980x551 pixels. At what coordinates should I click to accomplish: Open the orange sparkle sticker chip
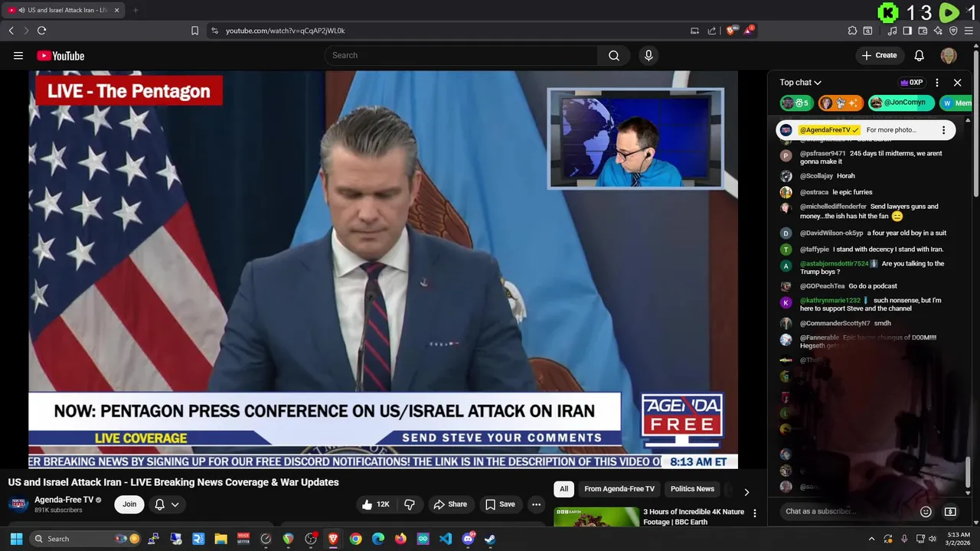pyautogui.click(x=841, y=103)
